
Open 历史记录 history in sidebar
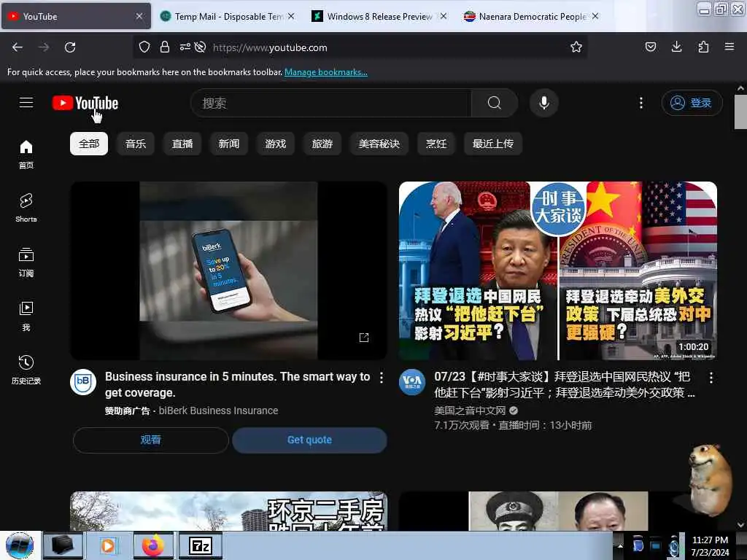[x=26, y=370]
